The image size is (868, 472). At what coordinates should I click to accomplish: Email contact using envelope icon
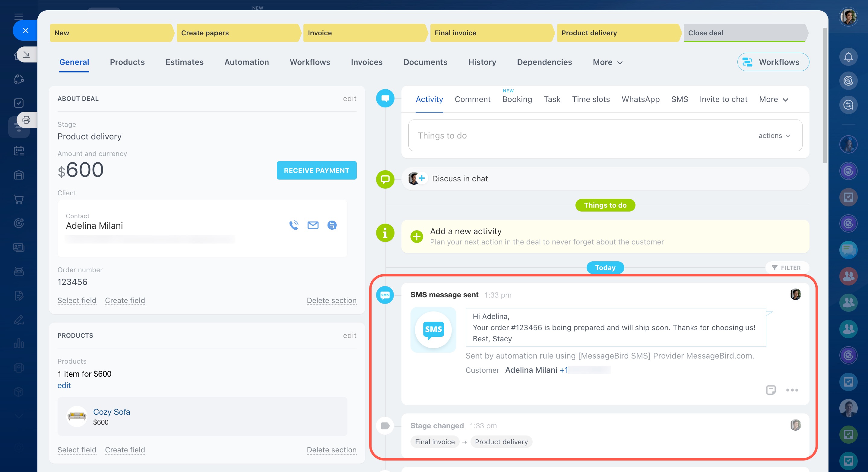(x=313, y=225)
